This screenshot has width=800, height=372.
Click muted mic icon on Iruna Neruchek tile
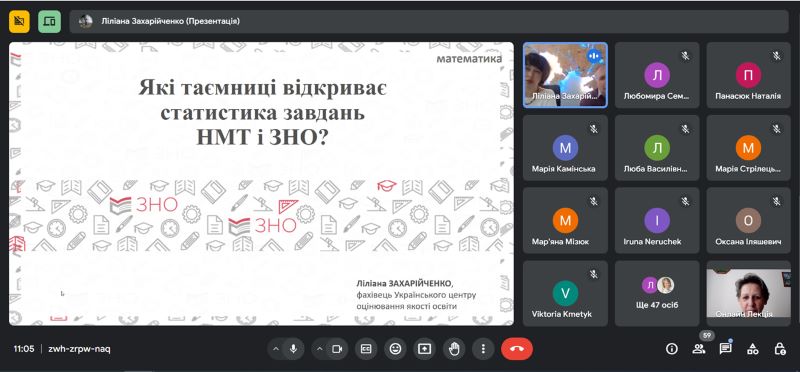(685, 201)
